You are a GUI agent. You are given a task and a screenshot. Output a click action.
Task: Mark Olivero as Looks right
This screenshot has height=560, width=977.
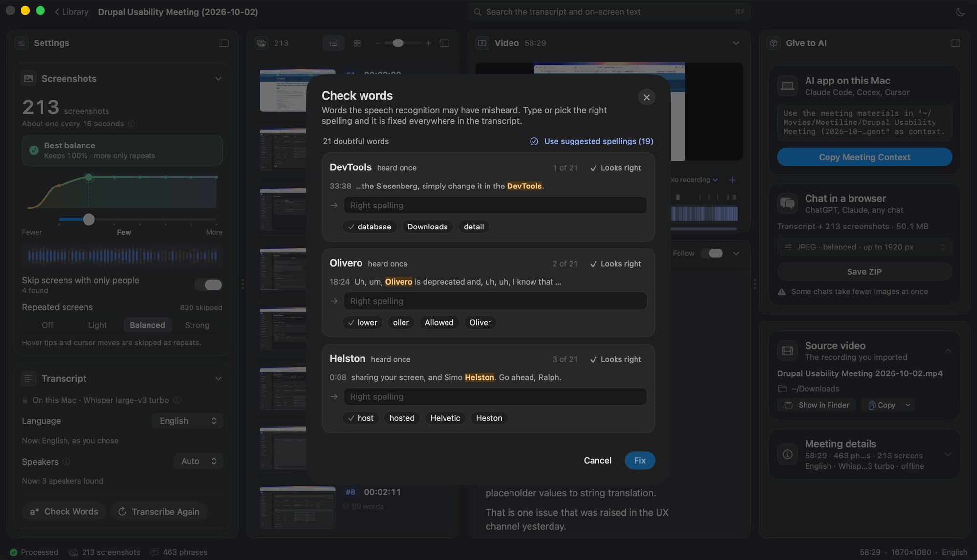pyautogui.click(x=616, y=264)
